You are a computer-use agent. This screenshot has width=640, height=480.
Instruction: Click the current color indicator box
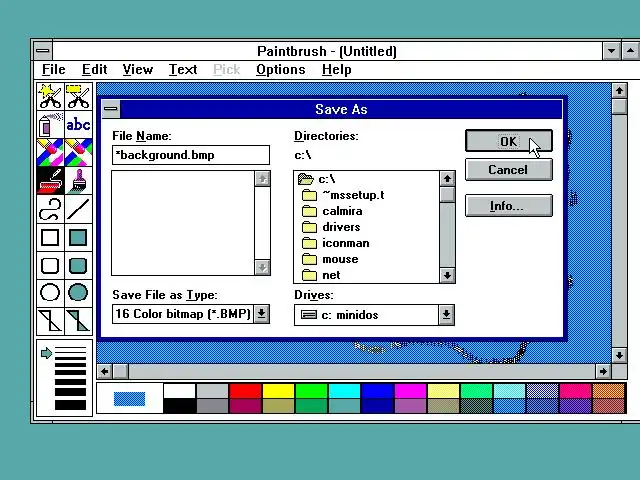(x=129, y=399)
